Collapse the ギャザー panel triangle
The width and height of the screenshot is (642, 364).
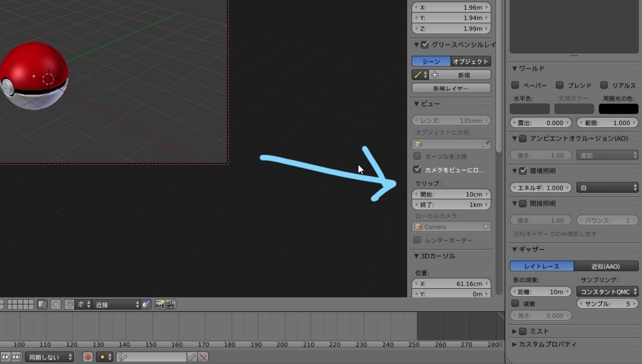point(514,249)
